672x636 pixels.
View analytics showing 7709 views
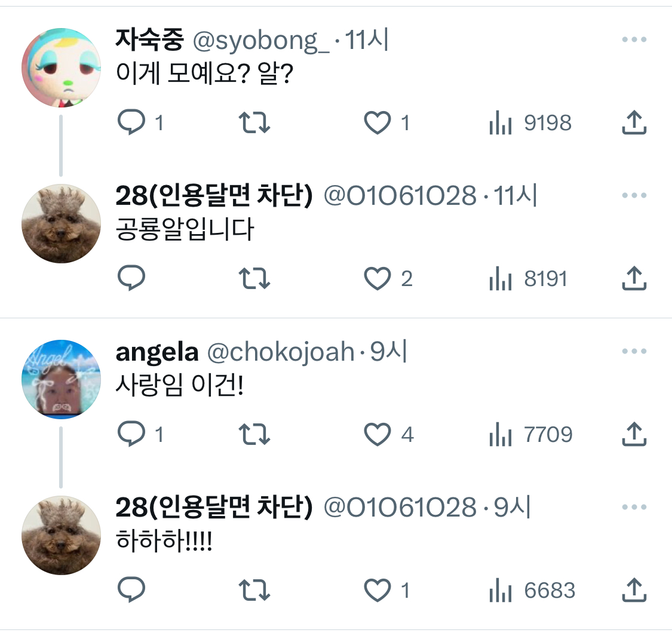click(x=530, y=434)
